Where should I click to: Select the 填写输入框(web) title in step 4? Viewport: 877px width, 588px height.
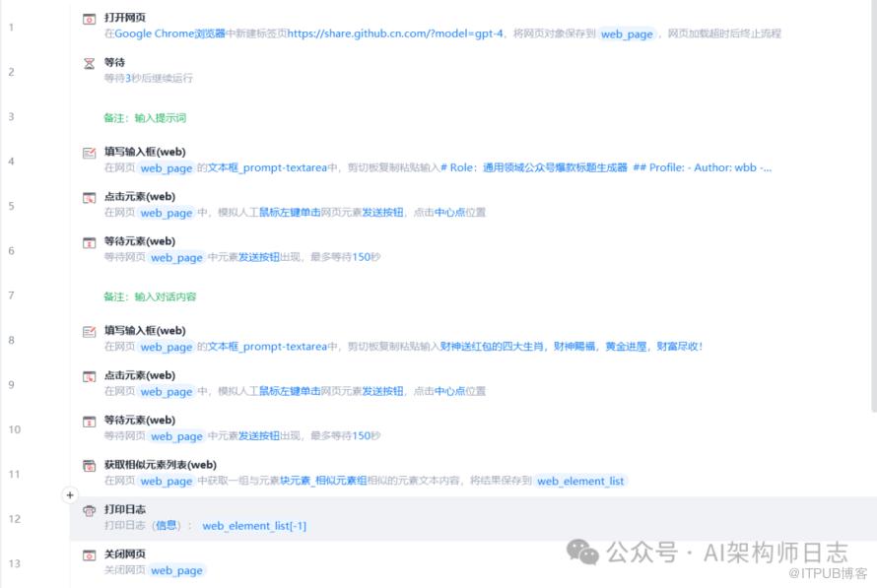click(x=145, y=152)
